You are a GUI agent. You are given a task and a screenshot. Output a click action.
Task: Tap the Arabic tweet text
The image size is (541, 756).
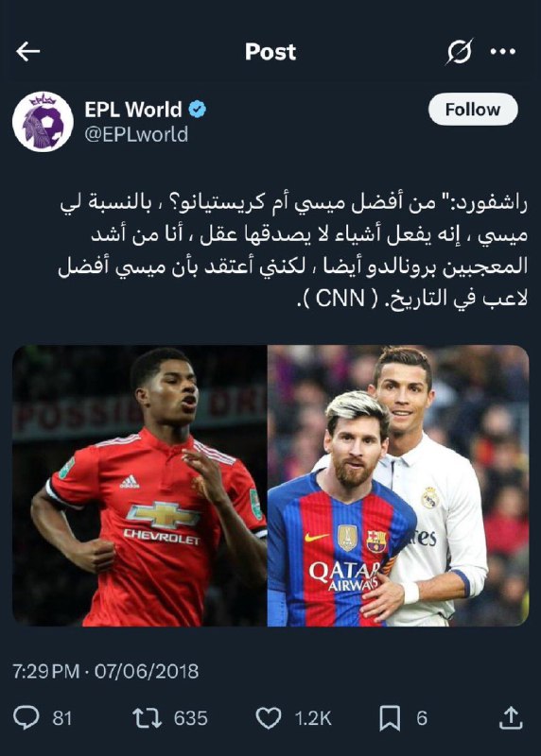pyautogui.click(x=293, y=251)
